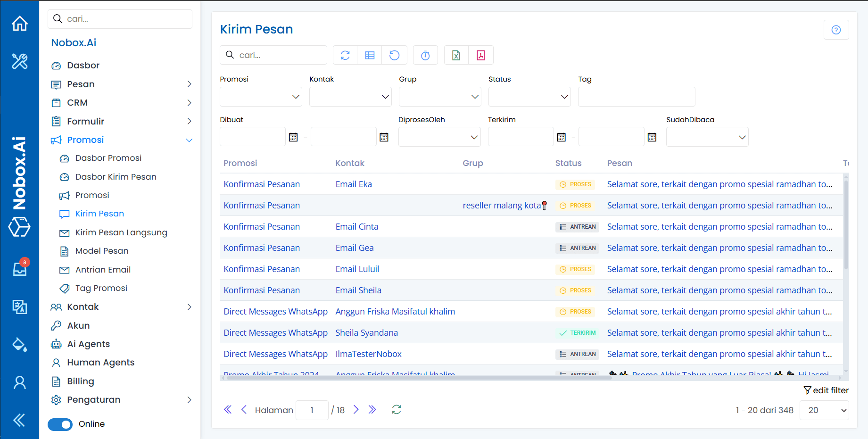Open the Promosi filter dropdown
868x439 pixels.
click(261, 97)
